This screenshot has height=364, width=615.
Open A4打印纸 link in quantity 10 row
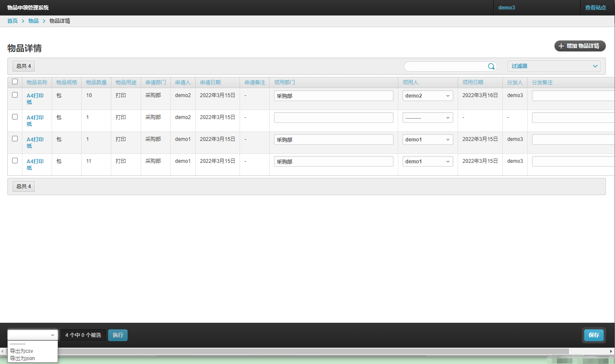click(35, 99)
